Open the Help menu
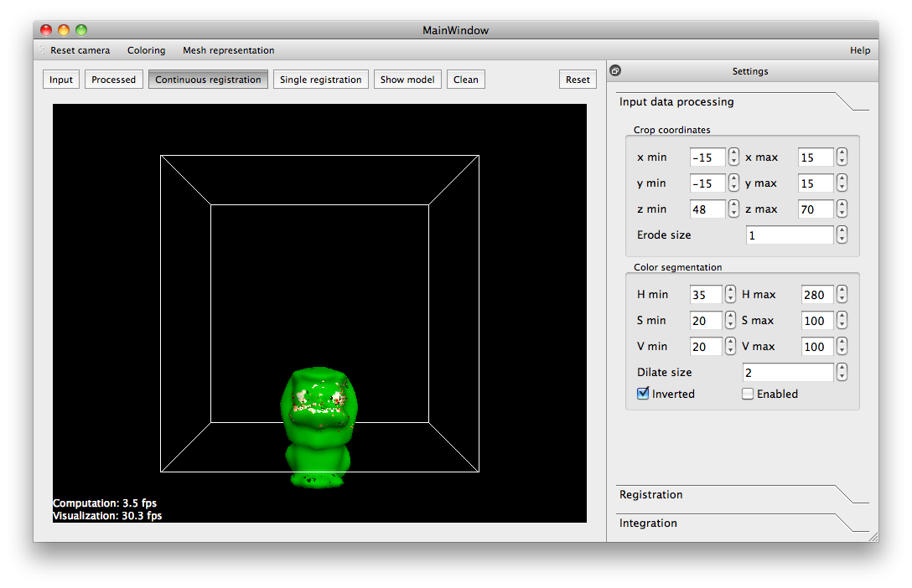The image size is (912, 588). [x=860, y=50]
